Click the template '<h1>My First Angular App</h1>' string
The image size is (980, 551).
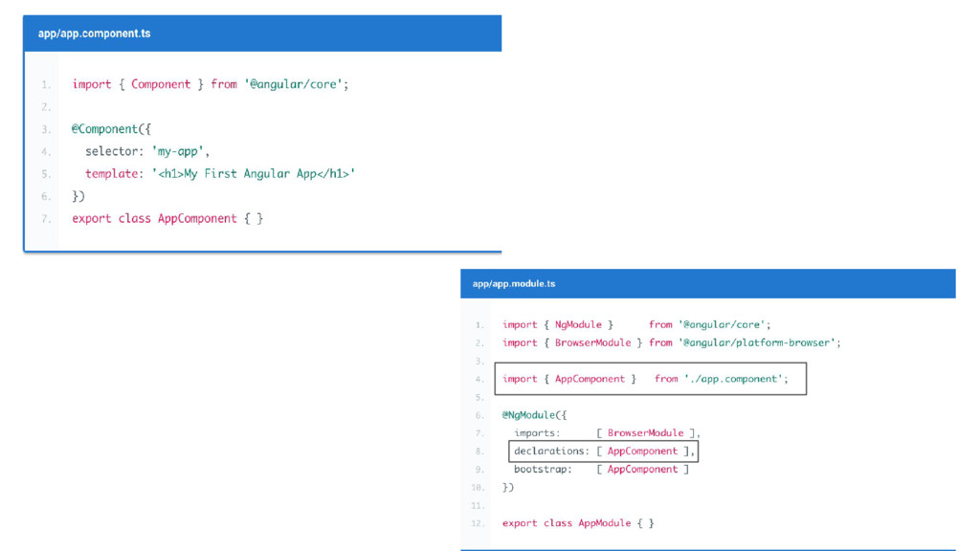pyautogui.click(x=253, y=174)
